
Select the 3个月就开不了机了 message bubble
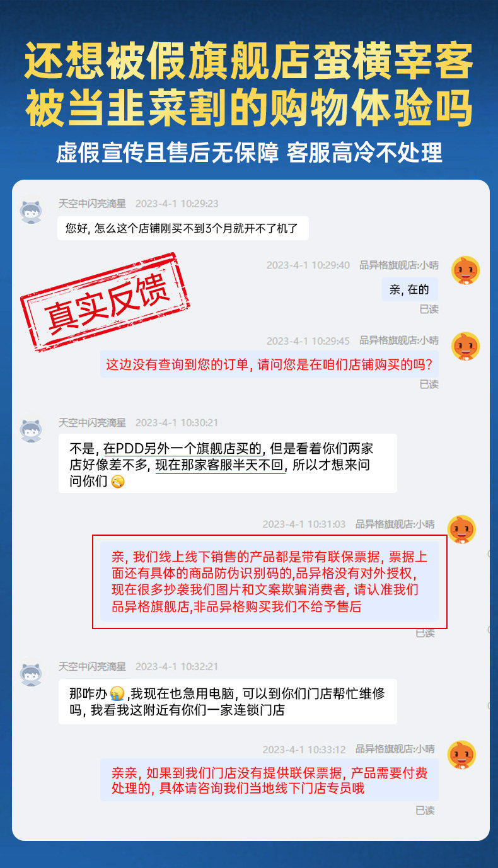(183, 228)
